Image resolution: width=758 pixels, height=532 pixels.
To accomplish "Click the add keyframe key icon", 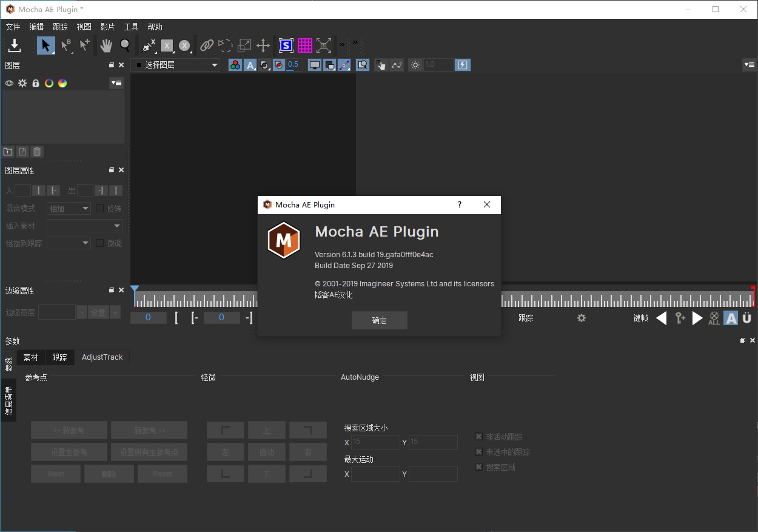I will click(680, 318).
